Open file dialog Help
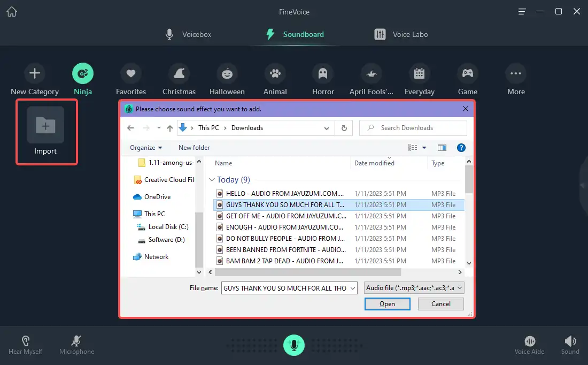588x365 pixels. point(461,148)
